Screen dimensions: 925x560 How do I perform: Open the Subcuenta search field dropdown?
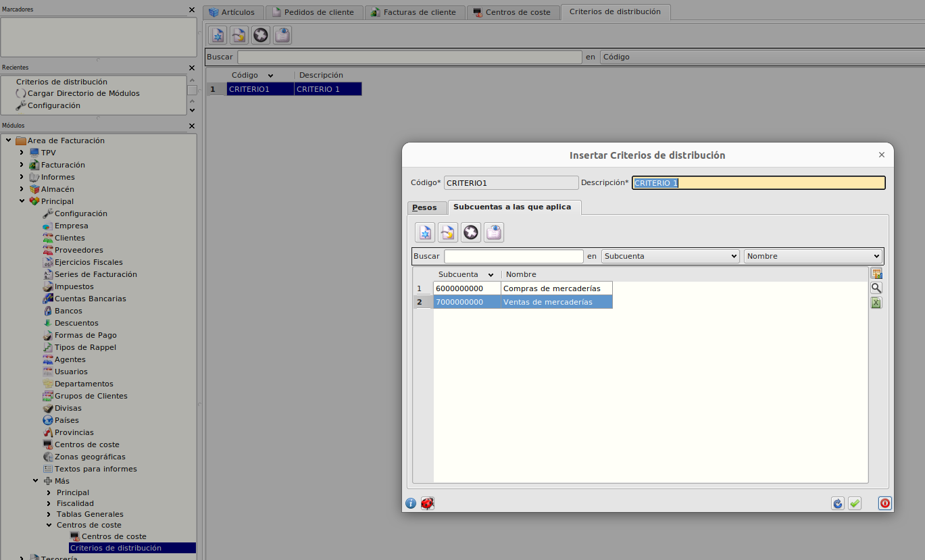(670, 256)
